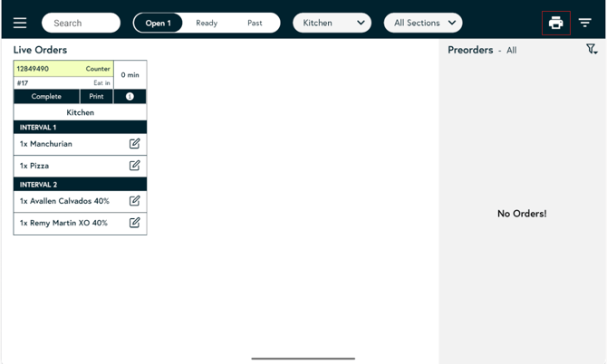Click the Search input field

81,23
